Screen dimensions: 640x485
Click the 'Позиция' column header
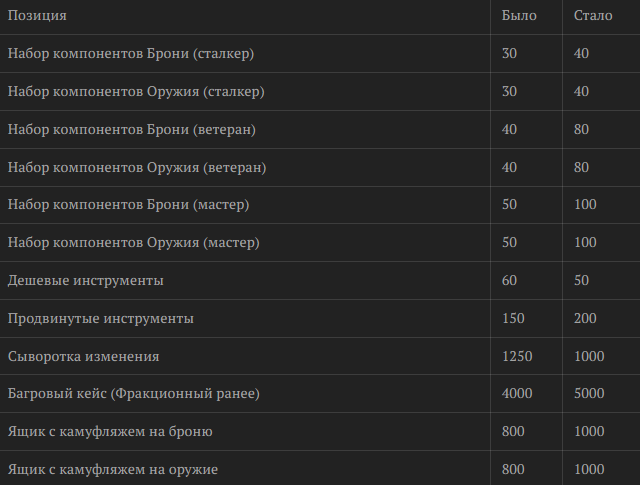point(37,16)
